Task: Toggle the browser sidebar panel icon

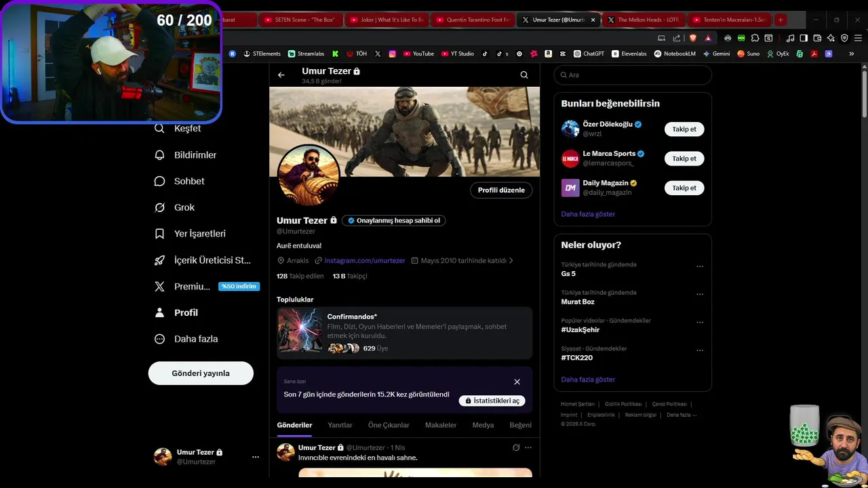Action: 804,38
